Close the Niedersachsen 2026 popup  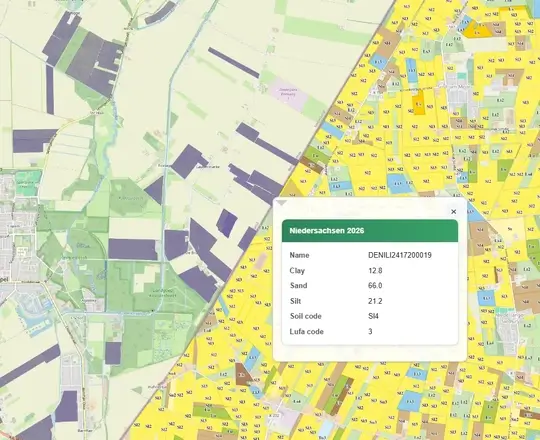(454, 211)
